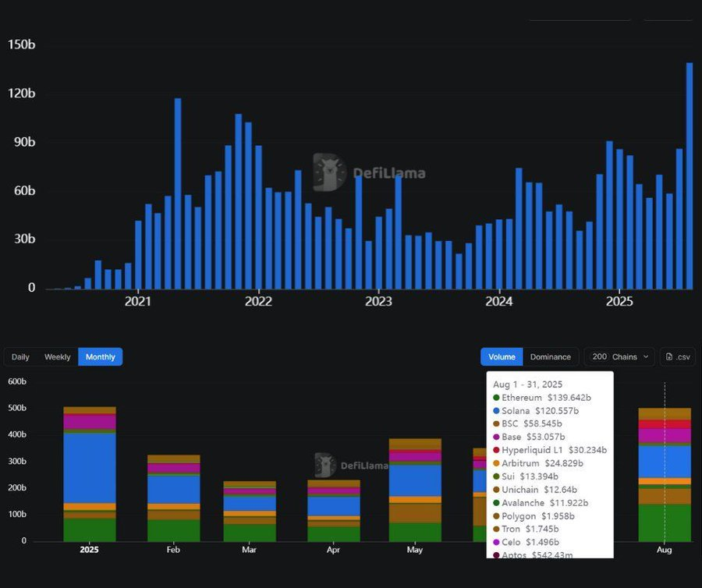Click the Ethereum $139.642b tooltip entry
Screen dimensions: 702x588
[546, 398]
